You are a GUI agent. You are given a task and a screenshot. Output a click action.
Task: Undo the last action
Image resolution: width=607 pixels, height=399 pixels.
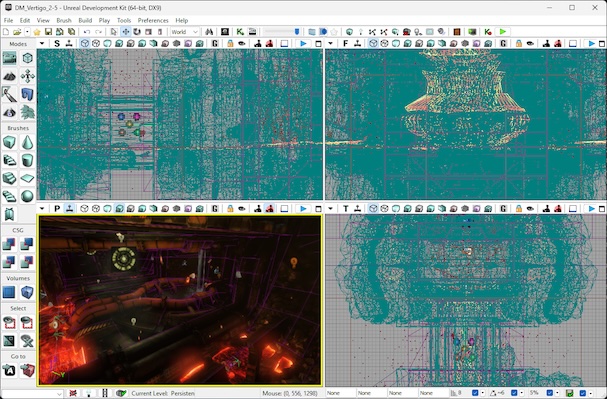[x=87, y=32]
